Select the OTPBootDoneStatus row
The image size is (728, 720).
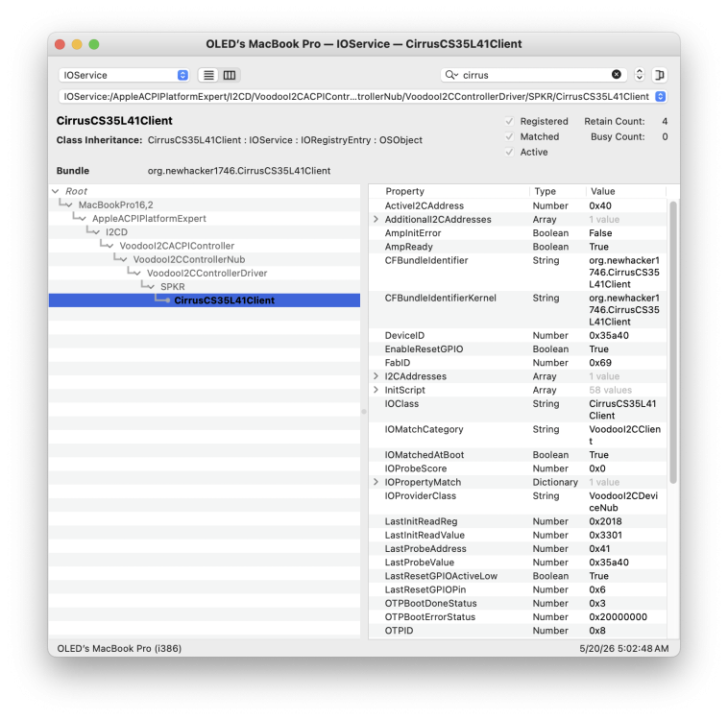coord(518,603)
